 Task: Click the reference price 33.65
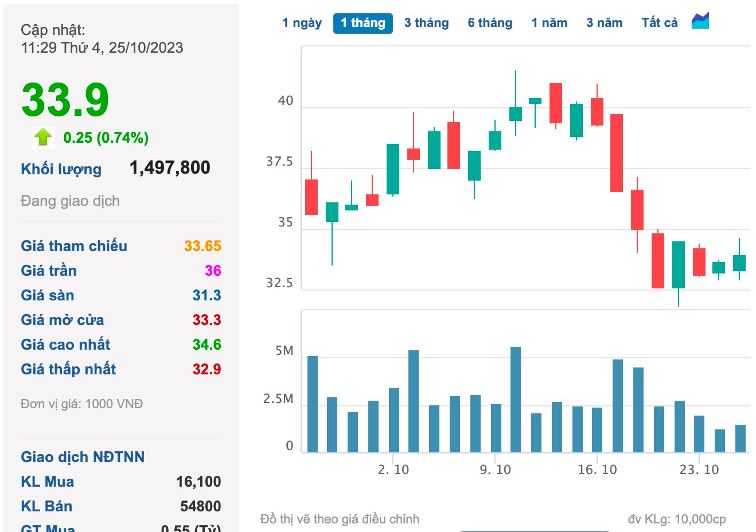pyautogui.click(x=202, y=246)
